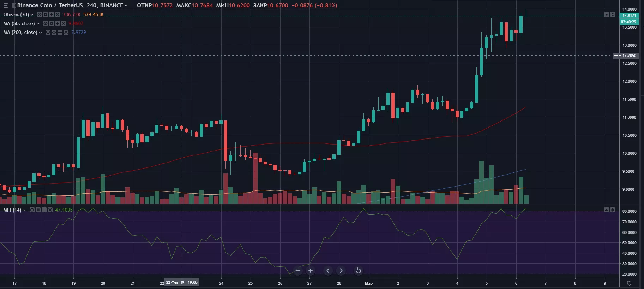Open chart settings gear at bottom right
The image size is (644, 289).
point(629,283)
